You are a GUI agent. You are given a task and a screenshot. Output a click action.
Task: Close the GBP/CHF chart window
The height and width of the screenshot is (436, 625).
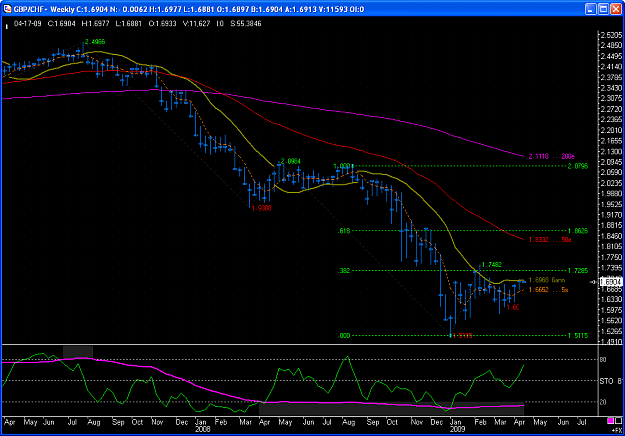point(616,9)
